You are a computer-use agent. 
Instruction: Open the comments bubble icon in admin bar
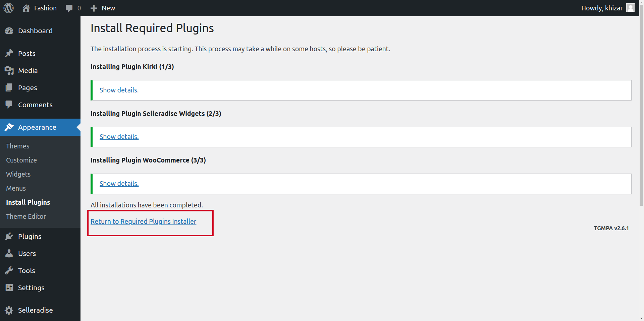[x=69, y=8]
